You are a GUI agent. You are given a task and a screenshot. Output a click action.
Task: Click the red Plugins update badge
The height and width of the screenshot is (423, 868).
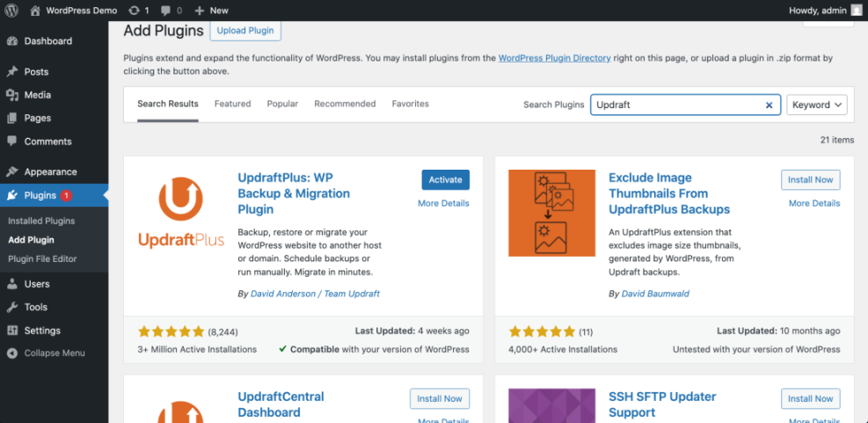[x=67, y=195]
